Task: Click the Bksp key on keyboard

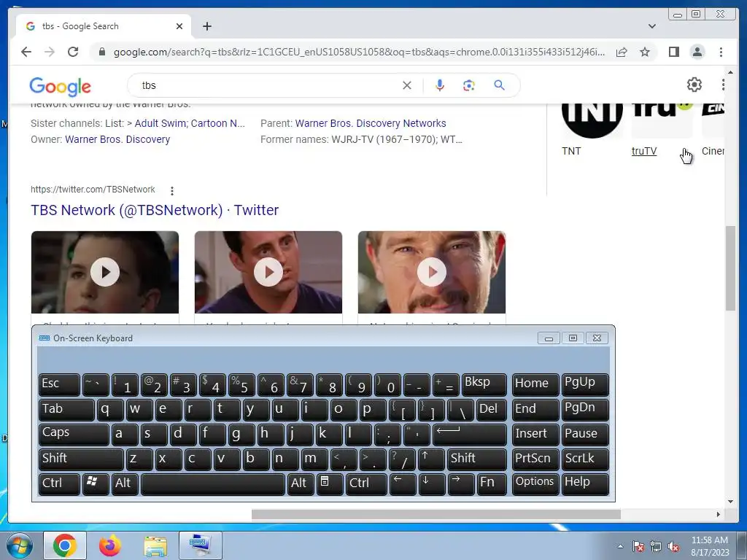Action: coord(484,385)
